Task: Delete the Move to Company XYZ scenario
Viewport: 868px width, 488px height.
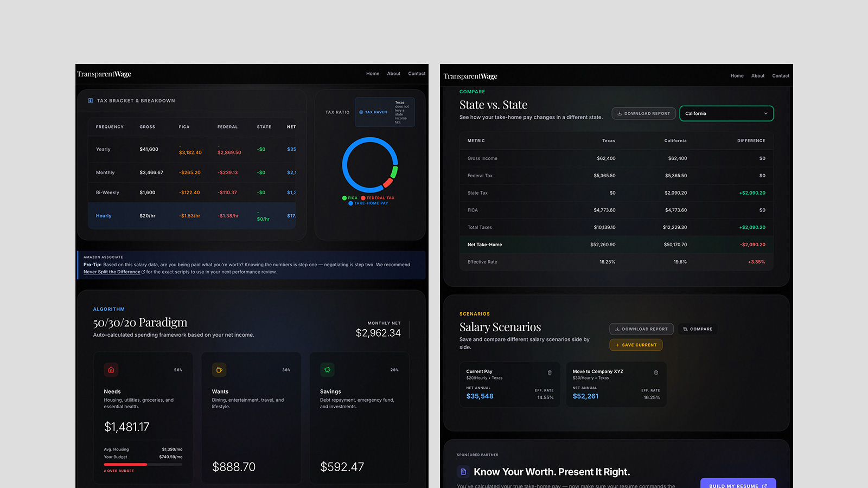Action: pyautogui.click(x=656, y=373)
